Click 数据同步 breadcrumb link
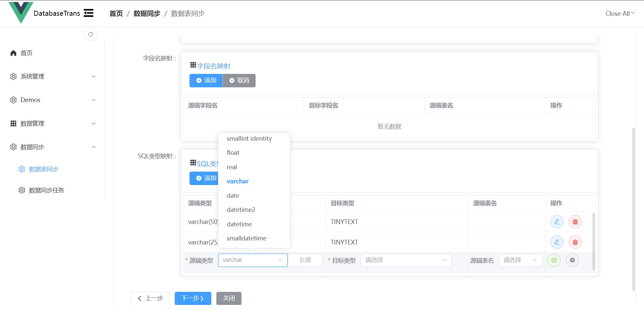The height and width of the screenshot is (313, 644). point(147,13)
